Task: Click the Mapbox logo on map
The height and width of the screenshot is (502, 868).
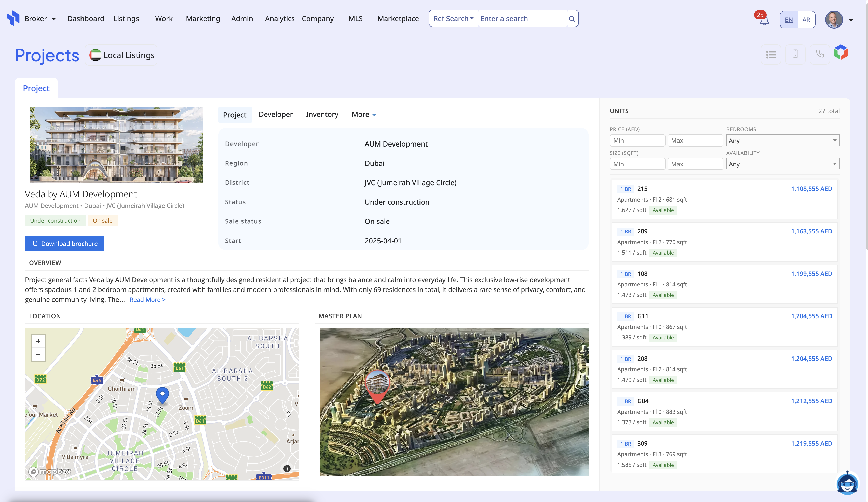Action: (50, 471)
